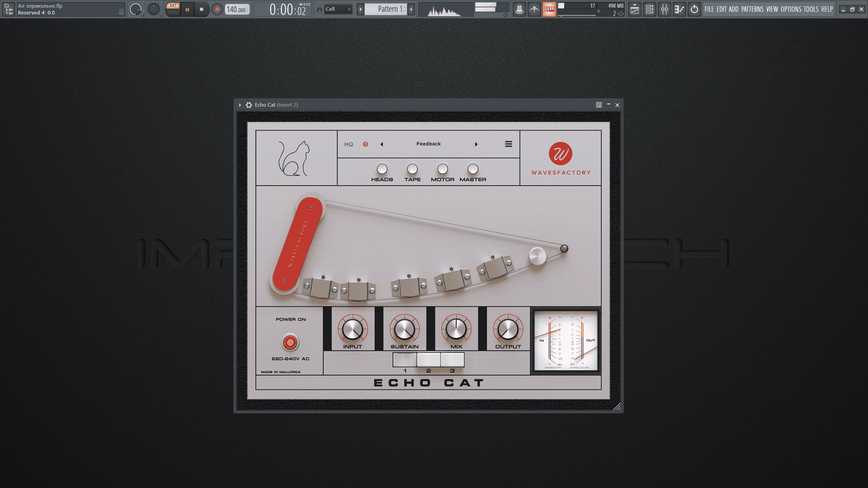
Task: Switch to PAT pattern mode
Action: (173, 6)
